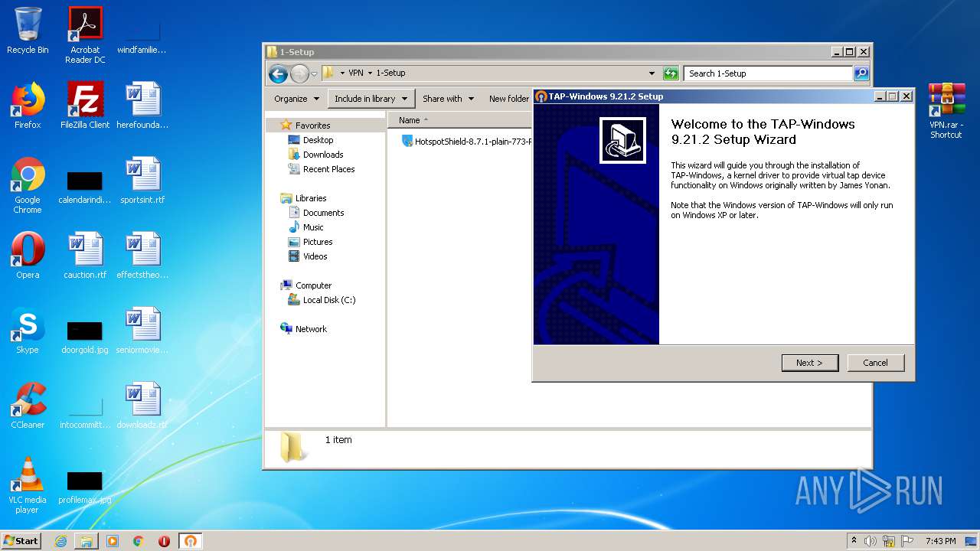
Task: Select seniormovie document icon
Action: click(x=142, y=331)
